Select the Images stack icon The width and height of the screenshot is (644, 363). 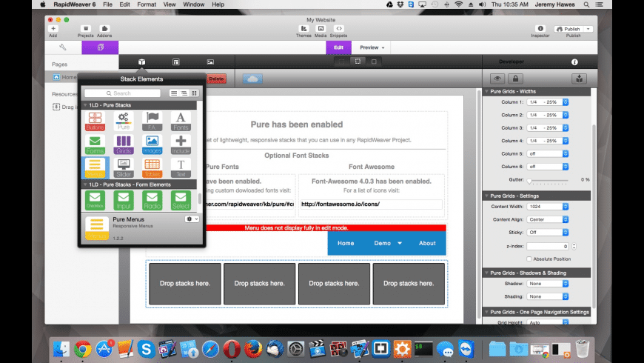click(x=152, y=144)
